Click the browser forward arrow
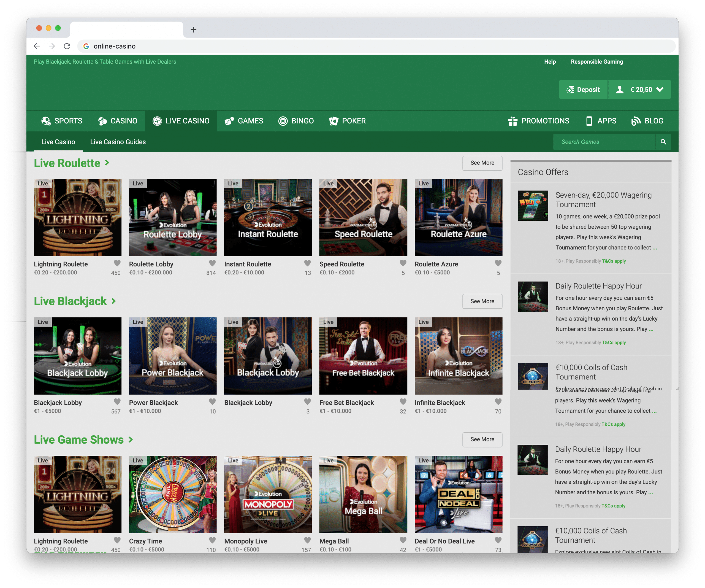 click(52, 46)
